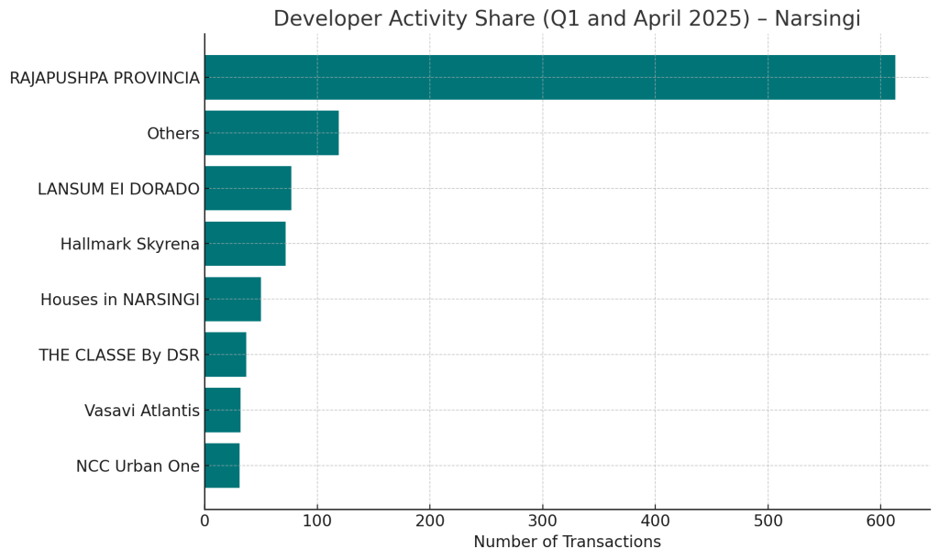The height and width of the screenshot is (560, 939).
Task: Select the THE CLASSE By DSR bar
Action: pos(226,355)
